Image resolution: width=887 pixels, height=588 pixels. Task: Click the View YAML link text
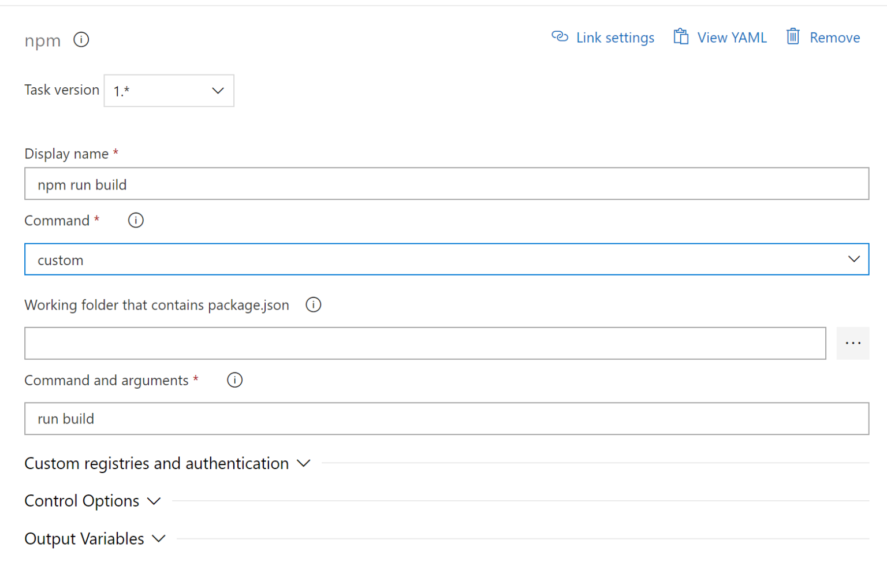(732, 38)
